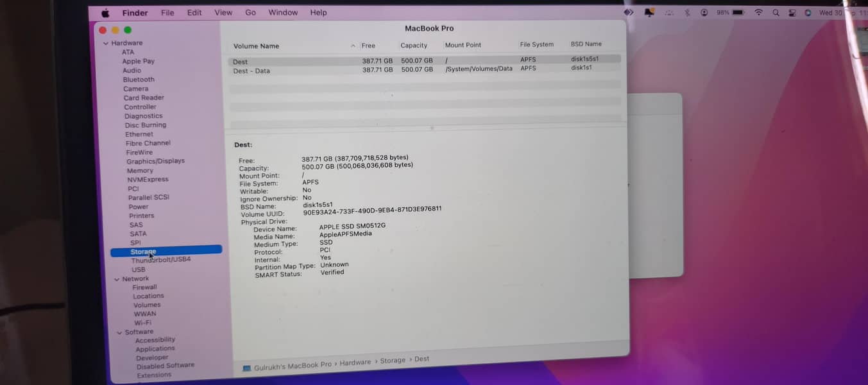Screen dimensions: 868x385
Task: Select Memory in the sidebar
Action: [140, 171]
